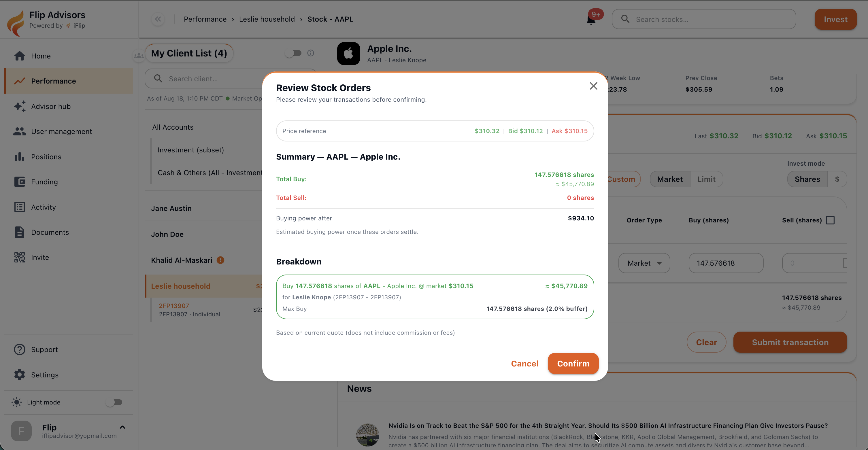Image resolution: width=868 pixels, height=450 pixels.
Task: Click the Buy shares input 147.576618
Action: click(x=726, y=263)
